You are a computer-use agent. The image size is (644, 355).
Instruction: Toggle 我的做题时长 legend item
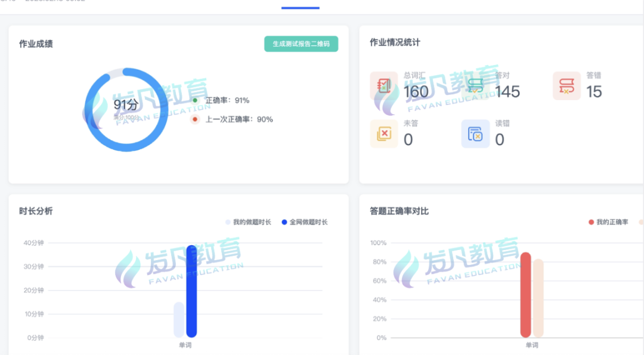pyautogui.click(x=249, y=223)
